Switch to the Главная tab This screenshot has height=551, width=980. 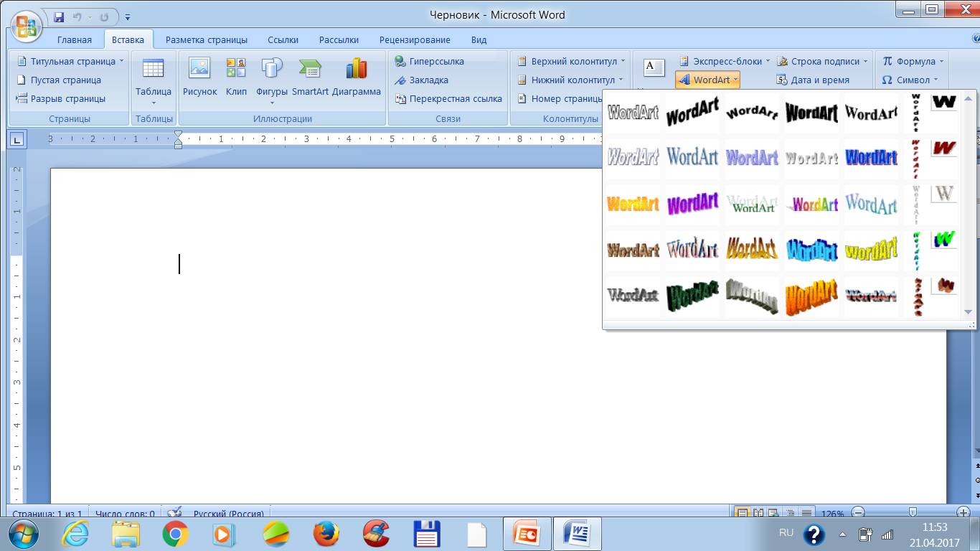tap(75, 40)
